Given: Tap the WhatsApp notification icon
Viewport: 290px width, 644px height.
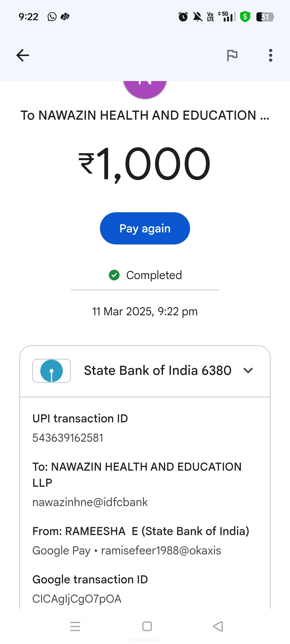Looking at the screenshot, I should pos(52,17).
